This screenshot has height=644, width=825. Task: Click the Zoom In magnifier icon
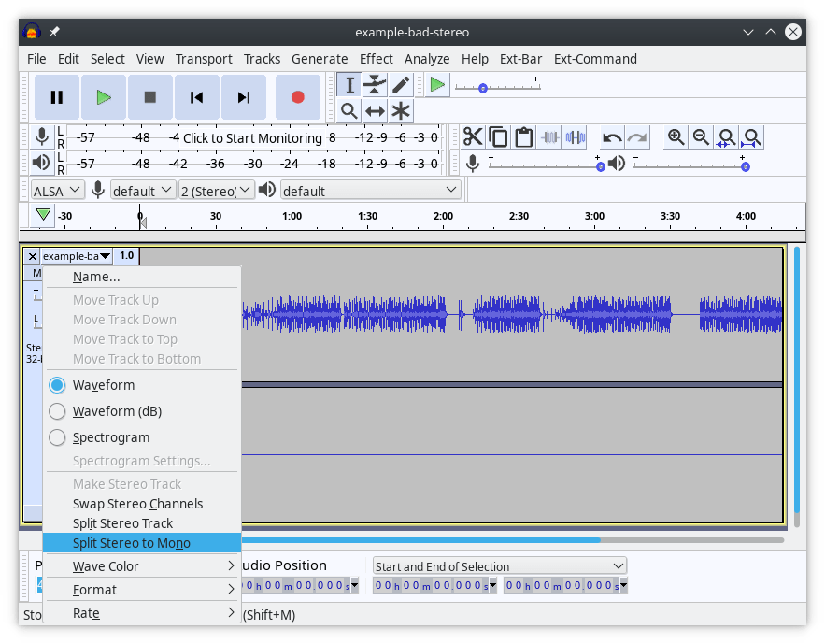pyautogui.click(x=676, y=137)
